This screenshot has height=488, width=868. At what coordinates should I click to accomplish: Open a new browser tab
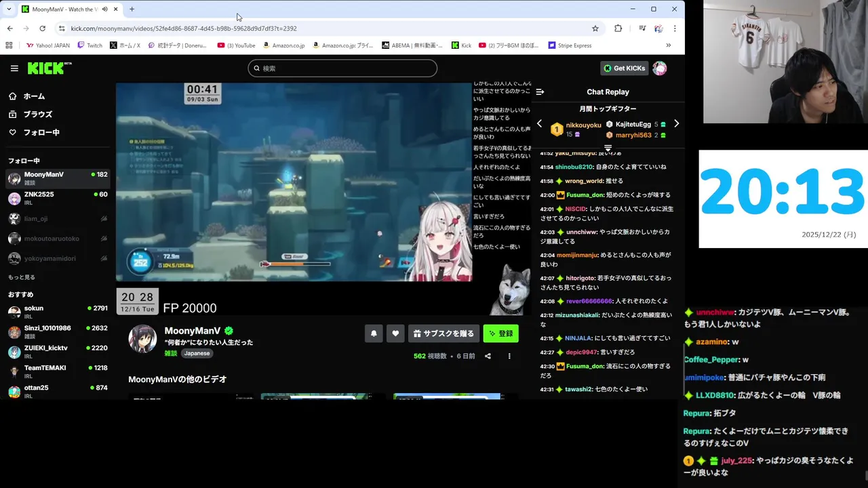pos(132,9)
